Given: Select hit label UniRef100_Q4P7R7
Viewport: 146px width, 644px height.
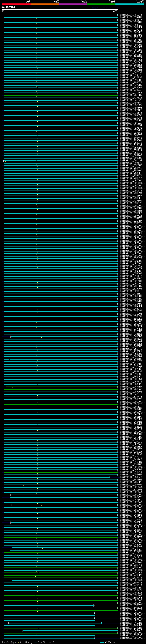Looking at the screenshot, I should pyautogui.click(x=131, y=387).
